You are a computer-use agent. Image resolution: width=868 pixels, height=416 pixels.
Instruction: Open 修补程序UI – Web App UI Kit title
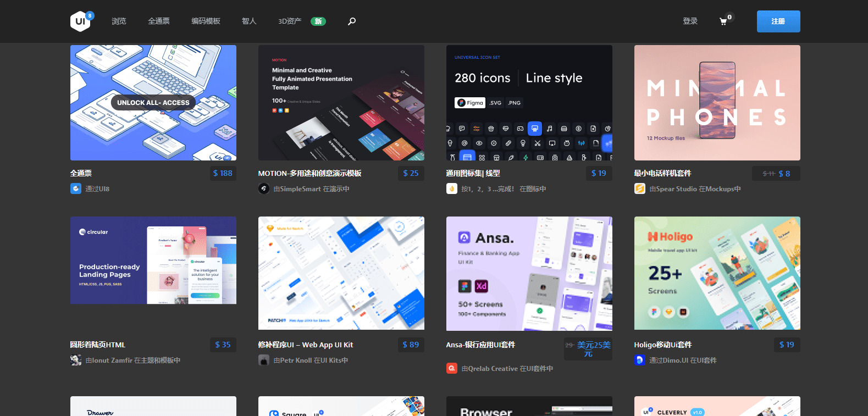click(305, 345)
